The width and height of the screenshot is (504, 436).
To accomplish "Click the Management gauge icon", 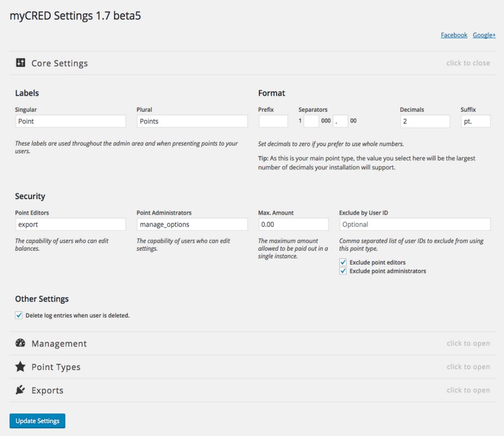I will [20, 343].
